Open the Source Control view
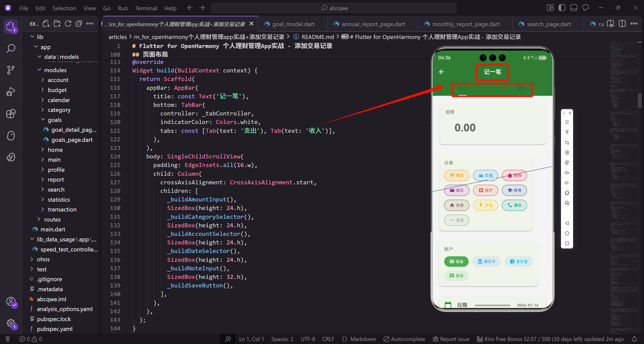Viewport: 644px width, 344px height. click(11, 70)
